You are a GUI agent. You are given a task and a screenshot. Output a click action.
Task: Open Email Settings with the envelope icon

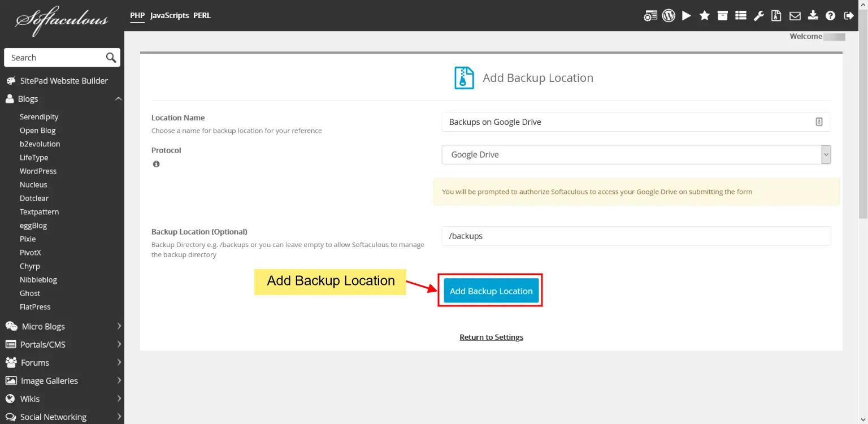click(x=795, y=15)
